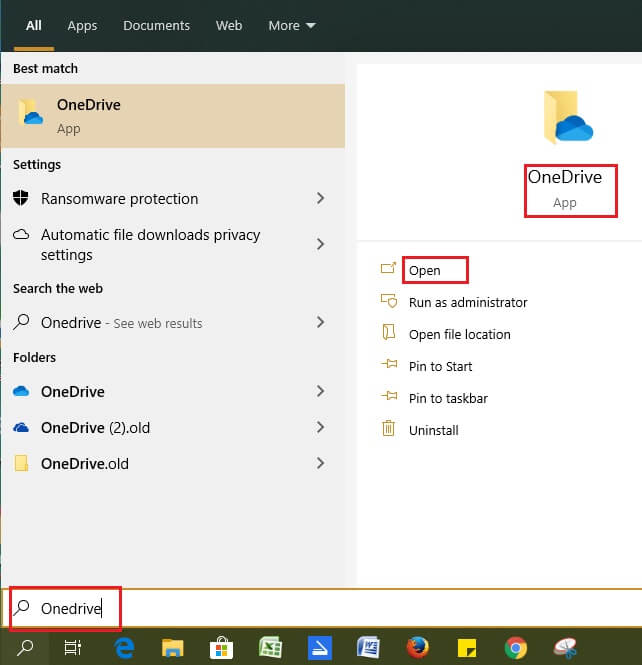Click the Pin to Start pin icon
The width and height of the screenshot is (642, 665).
(389, 363)
